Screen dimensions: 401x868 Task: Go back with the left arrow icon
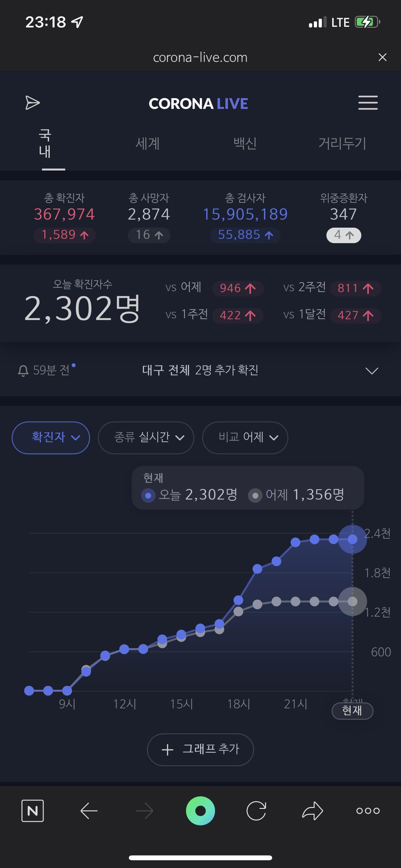89,811
